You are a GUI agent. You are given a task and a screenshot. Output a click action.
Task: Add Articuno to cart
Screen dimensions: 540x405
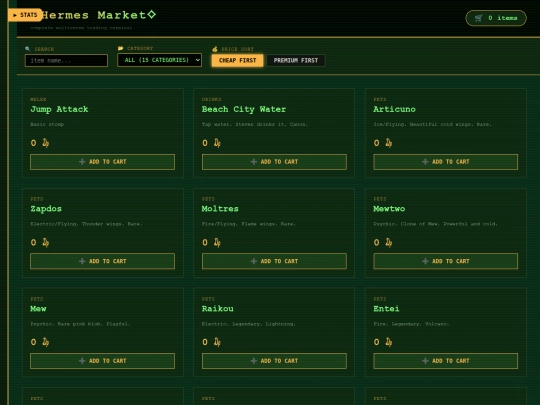pos(446,162)
